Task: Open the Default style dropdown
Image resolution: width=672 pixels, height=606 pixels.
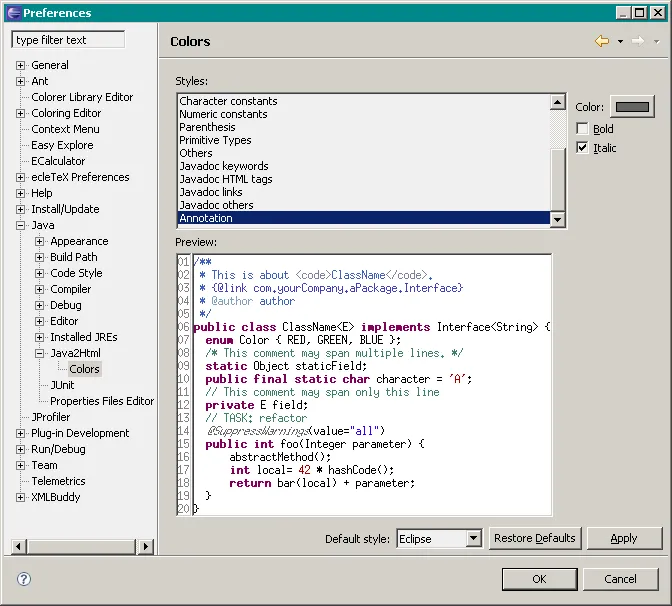Action: coord(473,539)
